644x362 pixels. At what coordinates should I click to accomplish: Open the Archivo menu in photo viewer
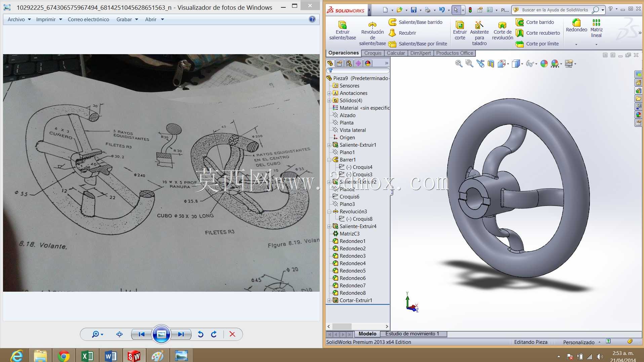click(x=19, y=20)
